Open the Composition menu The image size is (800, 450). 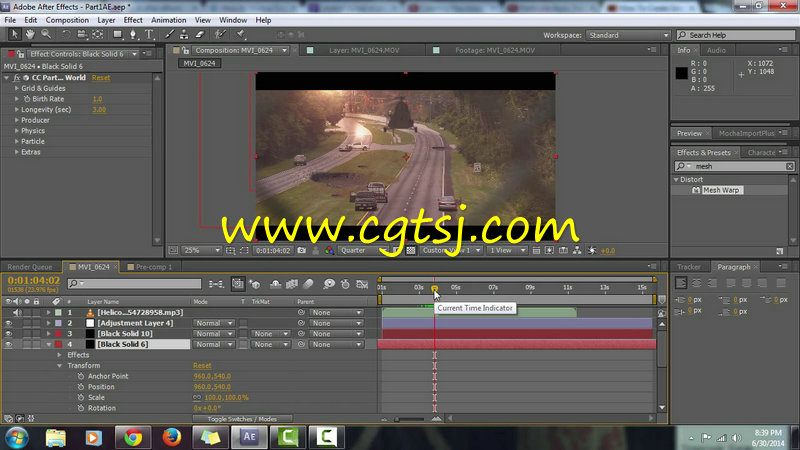67,20
